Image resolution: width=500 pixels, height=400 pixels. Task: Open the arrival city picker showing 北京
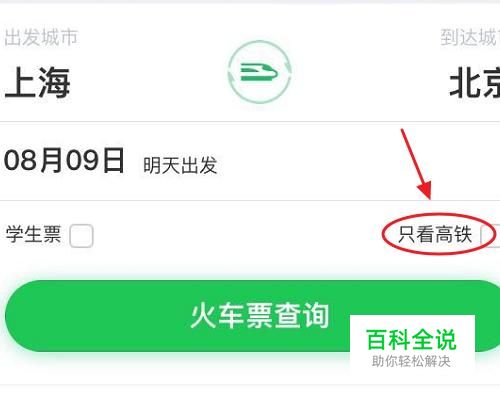475,82
